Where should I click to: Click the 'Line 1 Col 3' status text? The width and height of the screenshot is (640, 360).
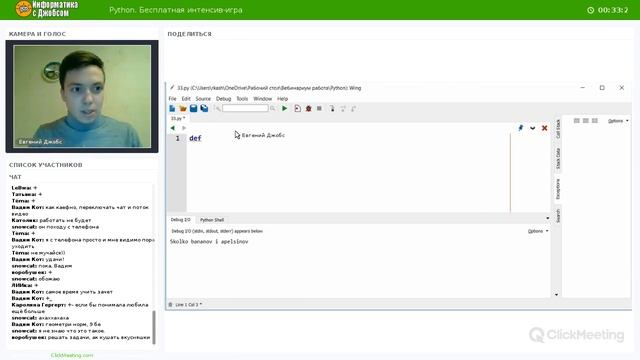(188, 304)
